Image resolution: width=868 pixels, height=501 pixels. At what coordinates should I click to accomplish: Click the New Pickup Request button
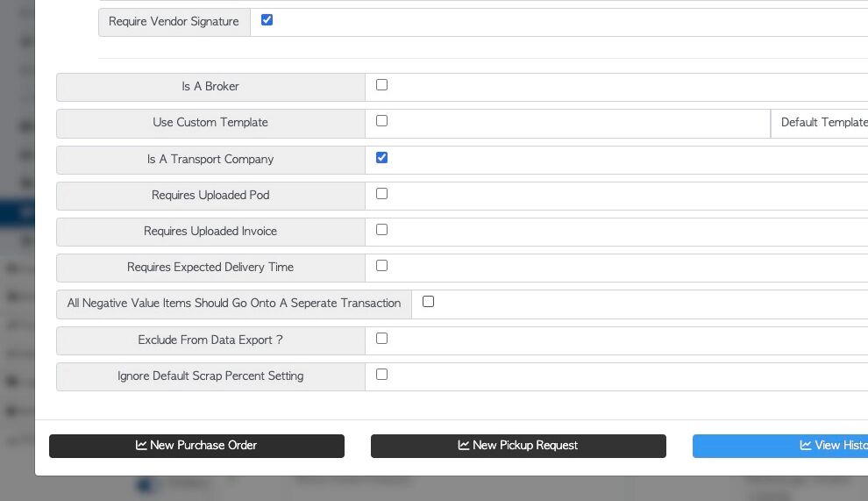(x=518, y=446)
